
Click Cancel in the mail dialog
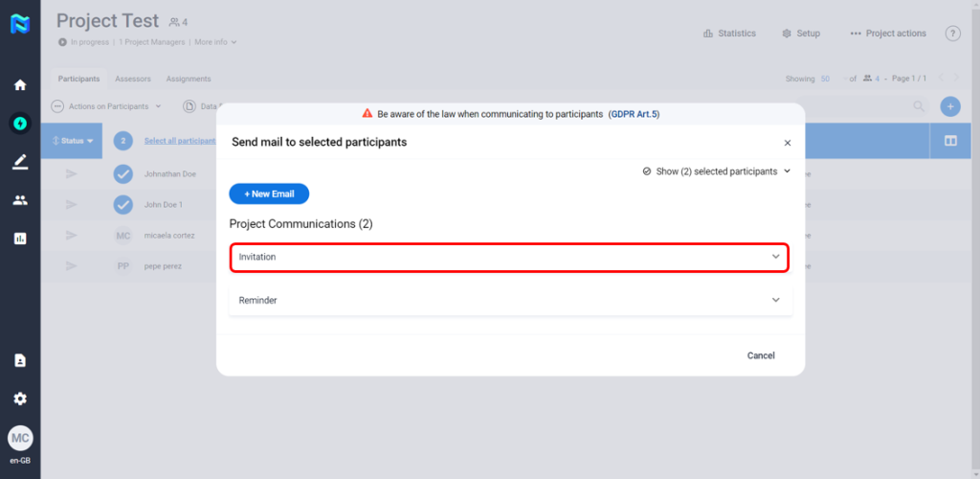[761, 355]
